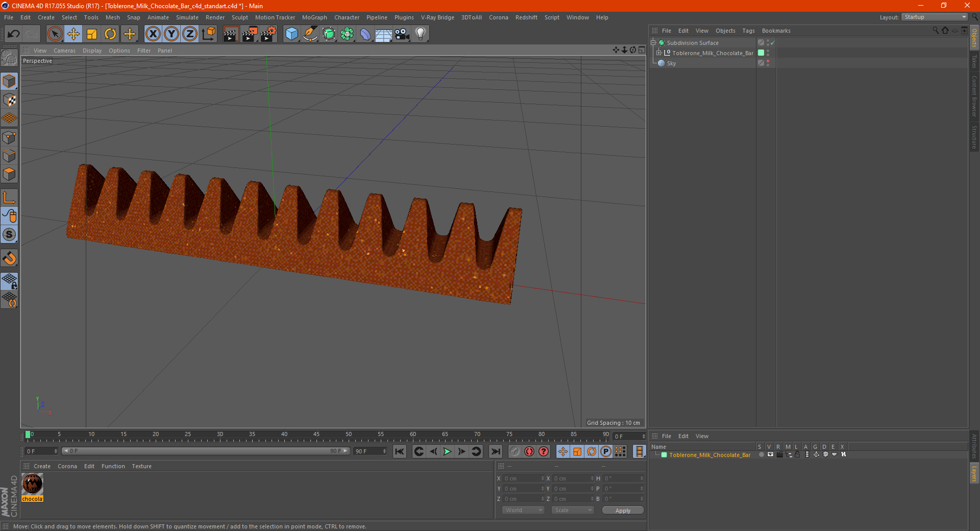Click the X position field
This screenshot has height=531, width=980.
[x=524, y=478]
